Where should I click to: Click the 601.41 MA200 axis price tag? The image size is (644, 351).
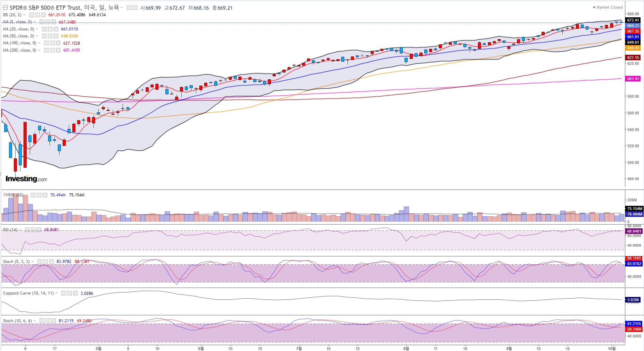click(x=633, y=79)
